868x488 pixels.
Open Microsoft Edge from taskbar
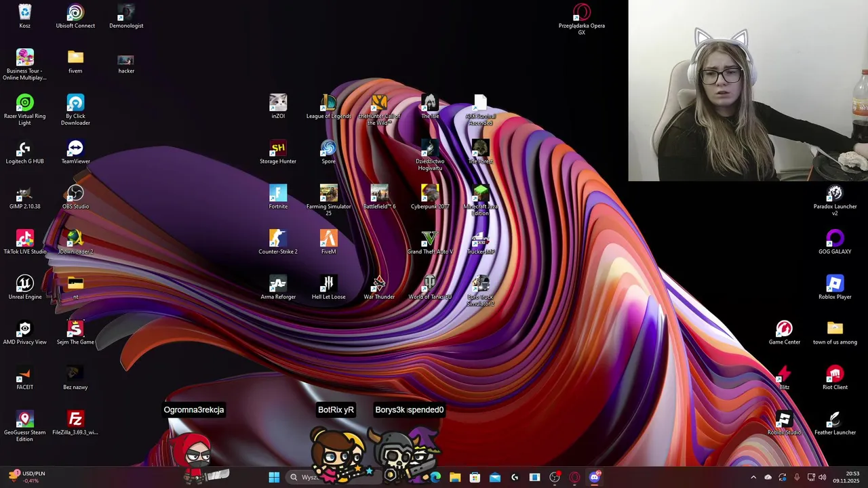(435, 477)
